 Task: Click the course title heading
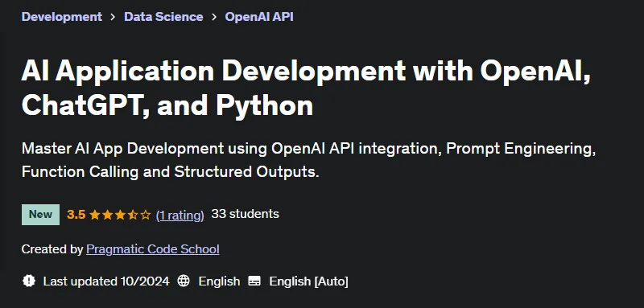pyautogui.click(x=307, y=88)
